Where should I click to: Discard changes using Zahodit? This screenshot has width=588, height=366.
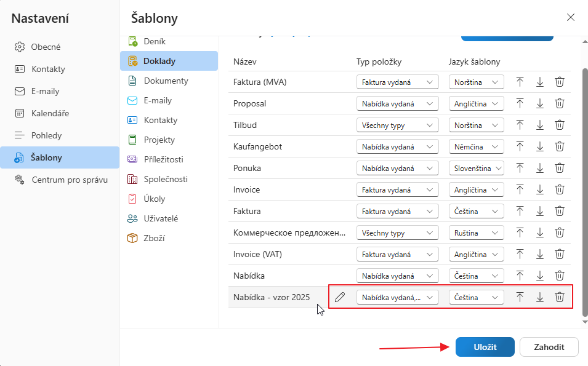549,346
